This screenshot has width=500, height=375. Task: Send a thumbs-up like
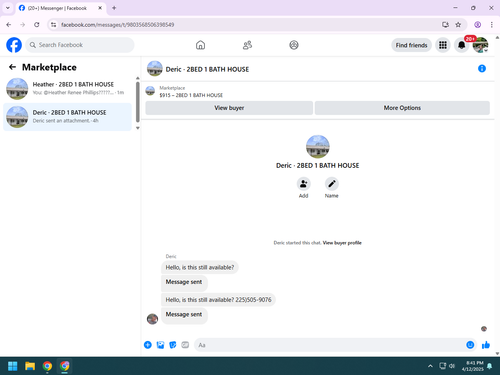(486, 345)
